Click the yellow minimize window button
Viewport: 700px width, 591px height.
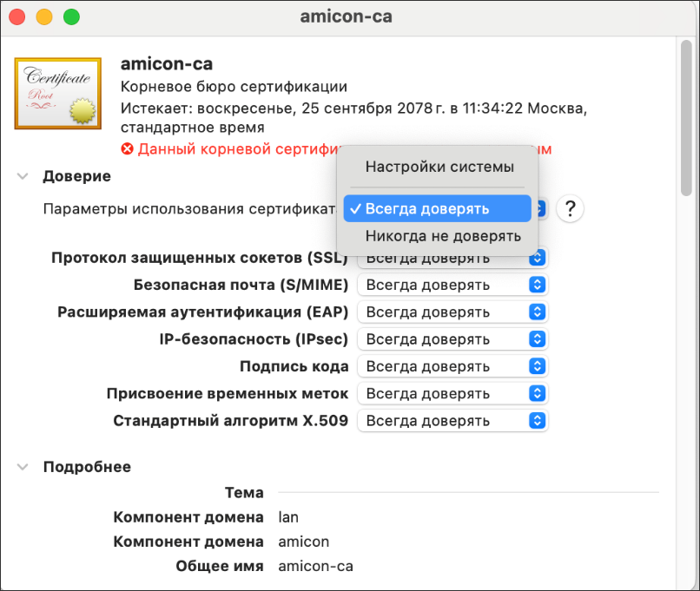[43, 17]
